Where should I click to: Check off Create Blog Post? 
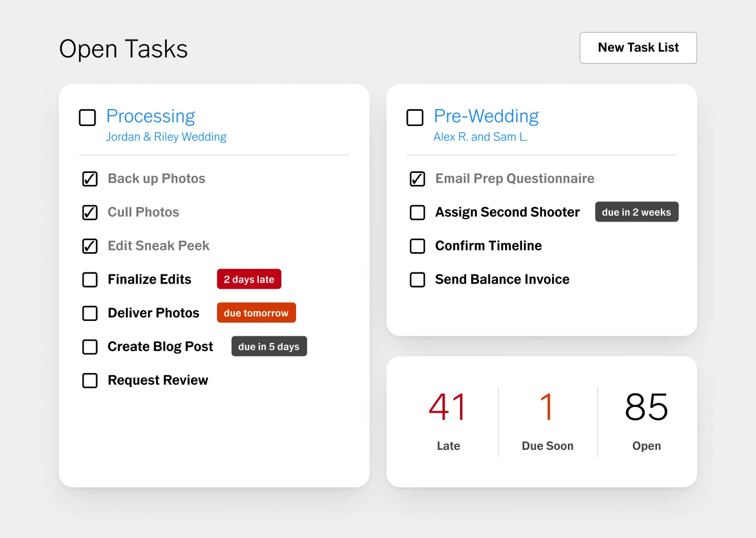[x=90, y=347]
